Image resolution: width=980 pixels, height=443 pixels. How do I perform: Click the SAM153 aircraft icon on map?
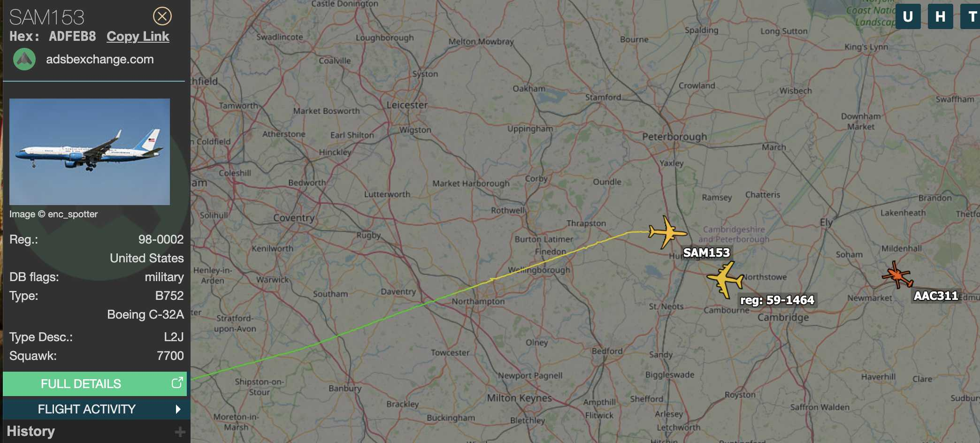point(667,232)
